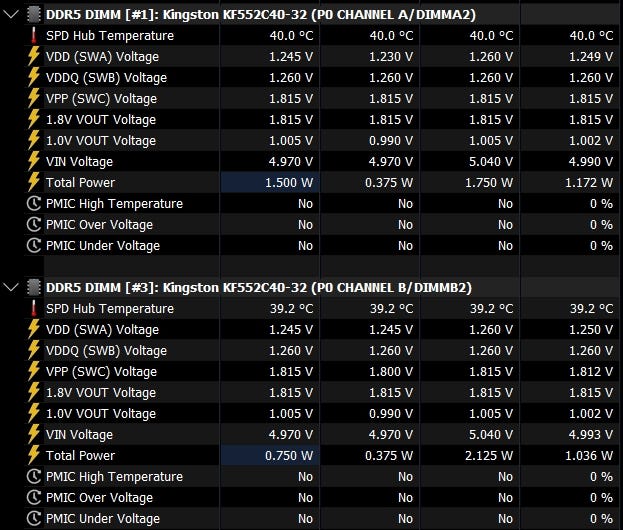This screenshot has width=623, height=530.
Task: Select DIMM #1 VDDQ (SWB) Voltage label
Action: click(106, 77)
